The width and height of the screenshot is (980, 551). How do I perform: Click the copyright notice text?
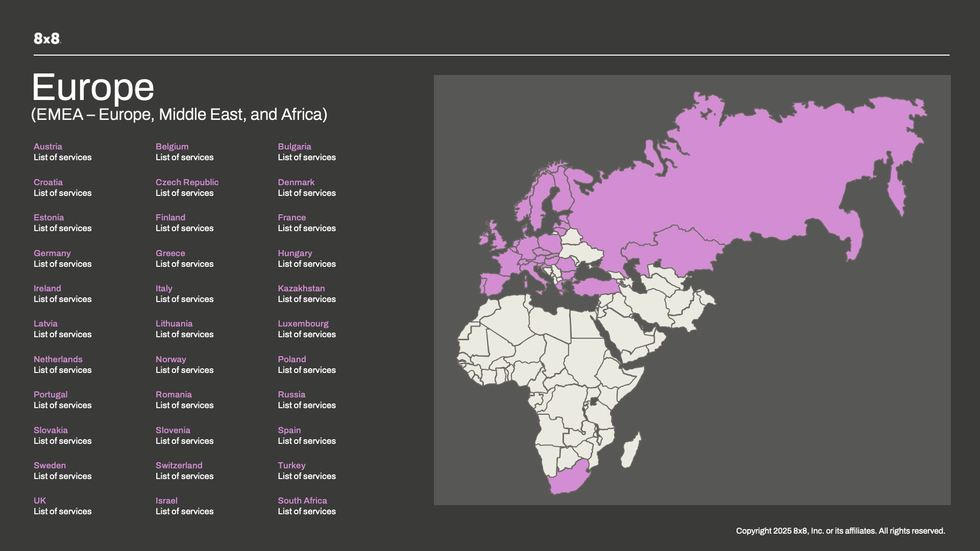click(840, 531)
